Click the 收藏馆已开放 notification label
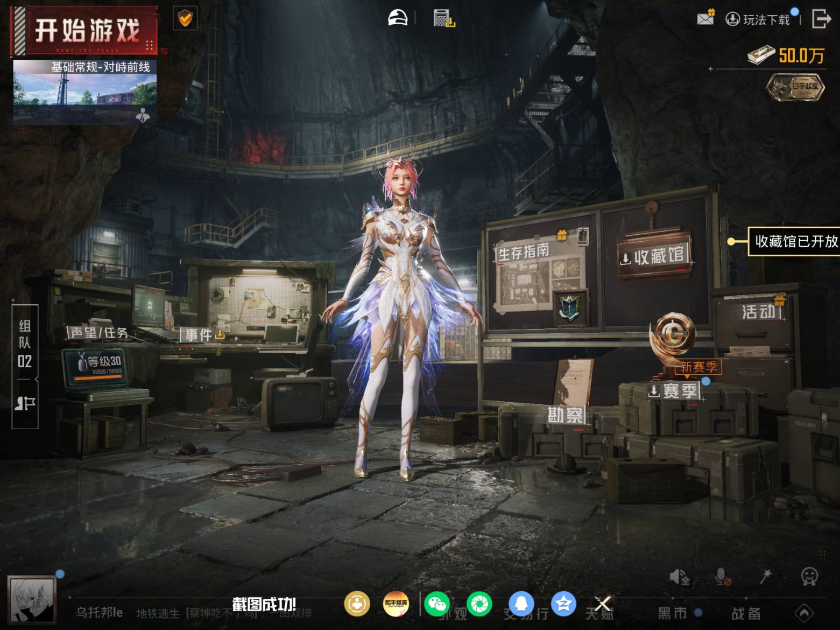Screen dimensions: 840x630 [x=794, y=241]
